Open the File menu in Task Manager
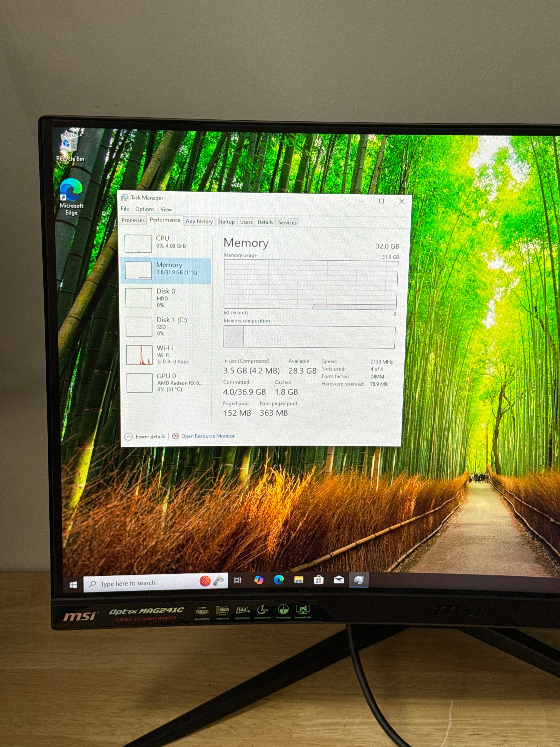Screen dimensions: 560x747 pyautogui.click(x=125, y=209)
